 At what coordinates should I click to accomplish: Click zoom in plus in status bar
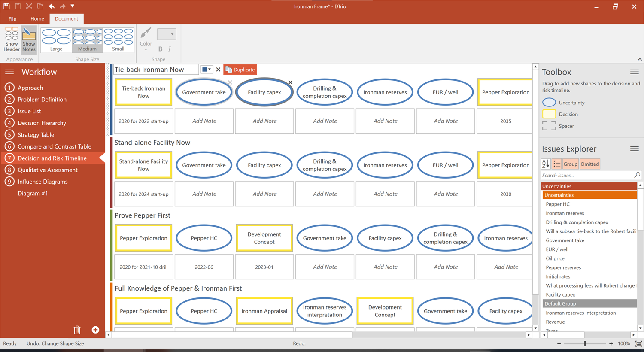tap(611, 344)
